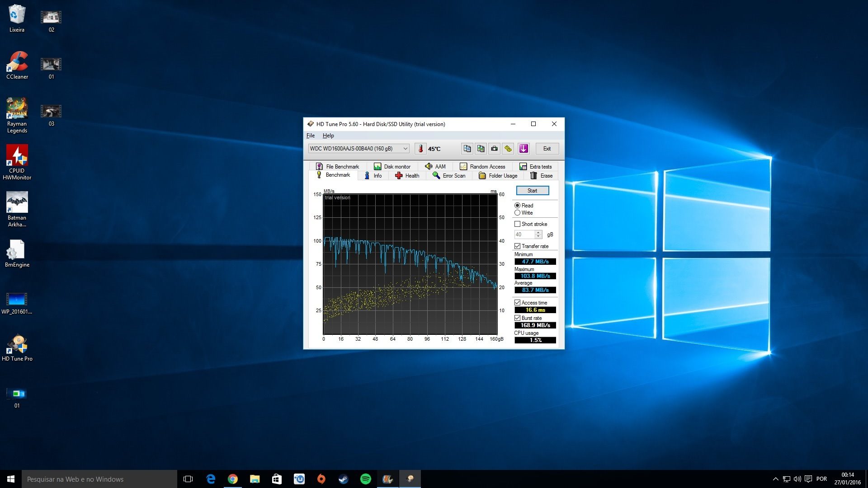Switch to the Disk monitor tab
868x488 pixels.
[x=392, y=167]
